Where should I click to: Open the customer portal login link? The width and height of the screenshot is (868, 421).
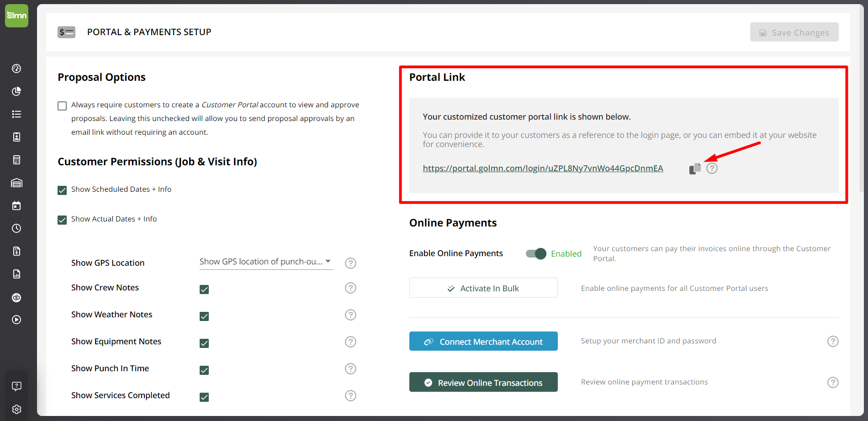[x=543, y=168]
